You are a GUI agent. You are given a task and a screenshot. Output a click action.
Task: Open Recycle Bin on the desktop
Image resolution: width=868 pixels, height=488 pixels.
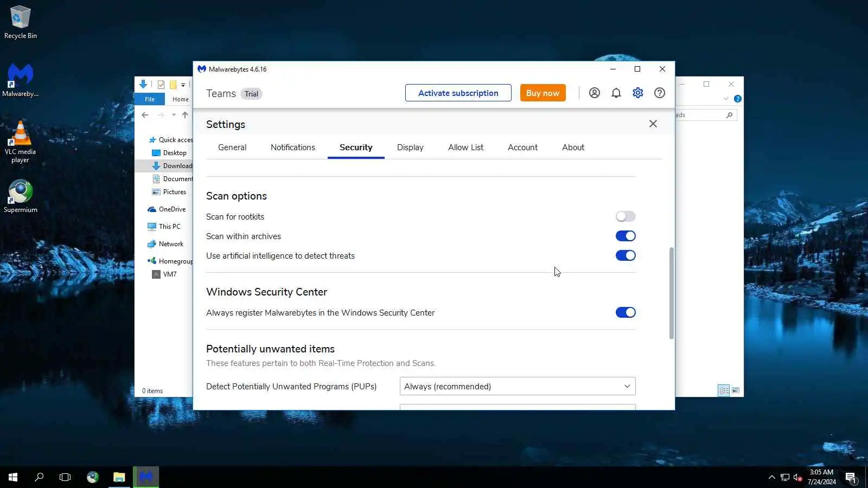(21, 22)
